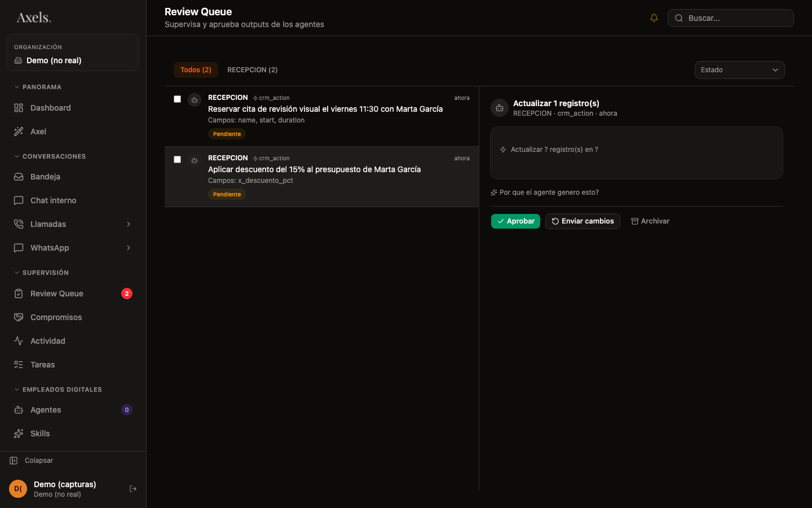This screenshot has width=812, height=508.
Task: Select the checkbox for Aplicar descuento item
Action: [x=177, y=159]
